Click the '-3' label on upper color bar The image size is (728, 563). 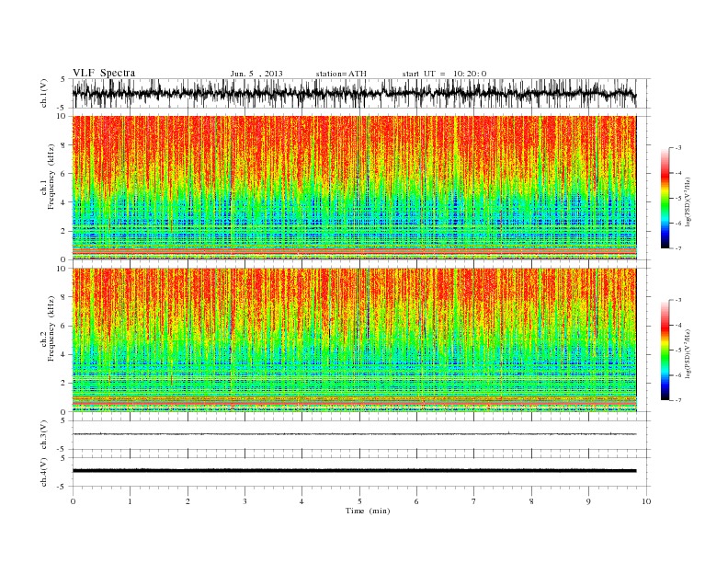(x=677, y=148)
